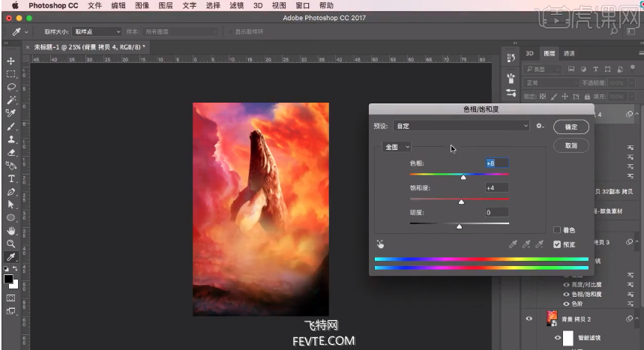Viewport: 644px width, 350px height.
Task: Click the lock image pixels brush icon
Action: 553,97
